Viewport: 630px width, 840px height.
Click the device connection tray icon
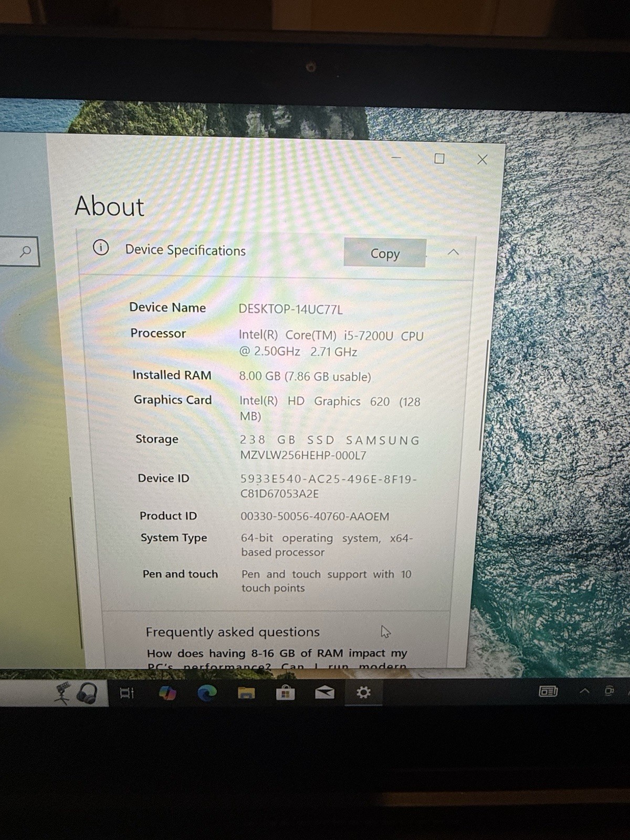(609, 691)
